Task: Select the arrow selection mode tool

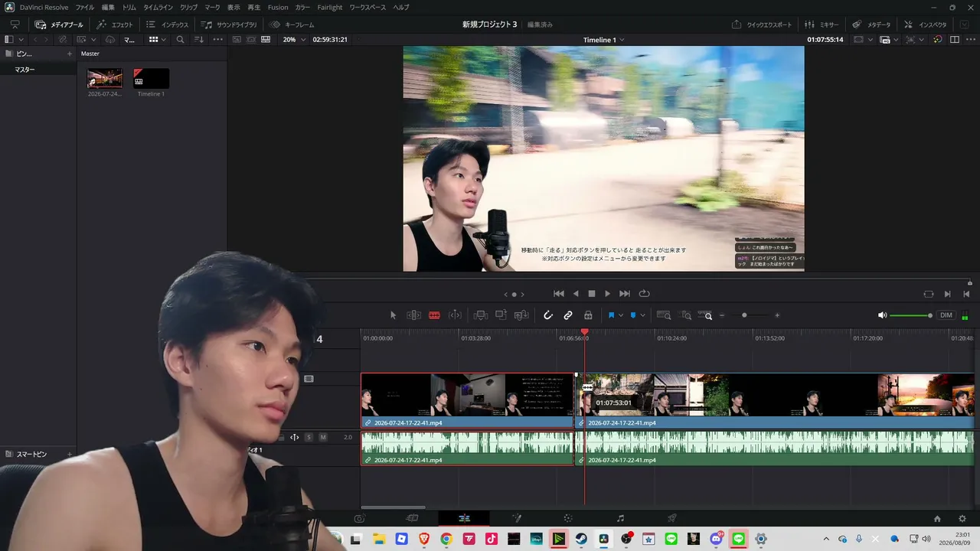Action: [394, 315]
